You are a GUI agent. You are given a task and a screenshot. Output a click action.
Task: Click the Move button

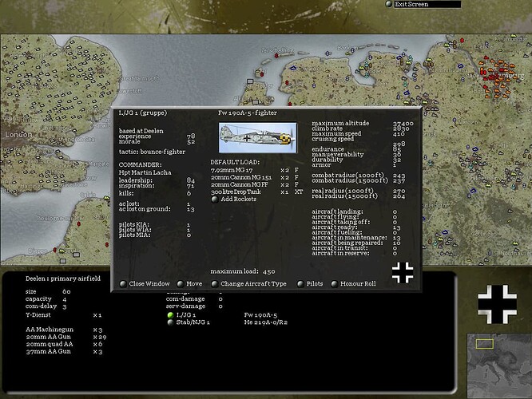tap(189, 284)
